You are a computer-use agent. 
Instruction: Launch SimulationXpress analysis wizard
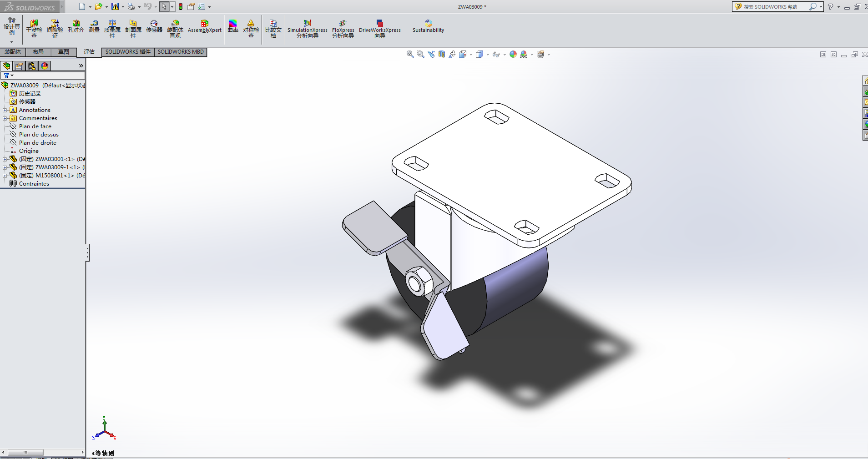[307, 28]
